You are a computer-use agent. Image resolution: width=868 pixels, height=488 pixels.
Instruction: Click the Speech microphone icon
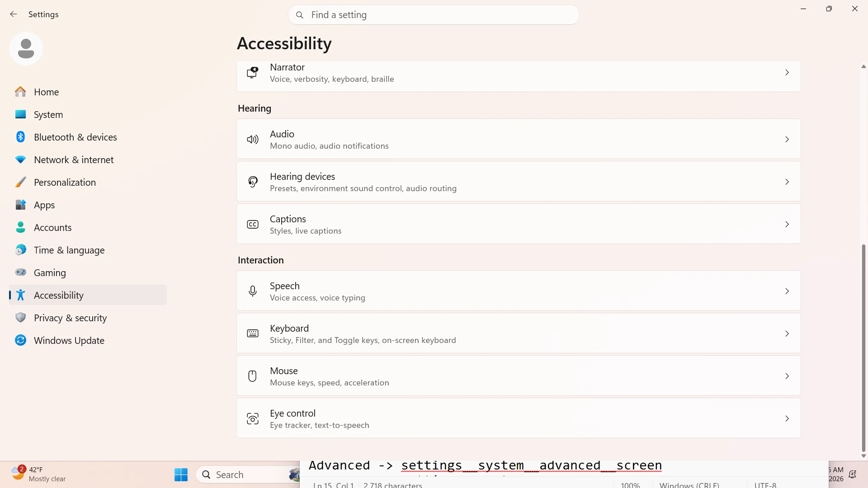click(x=253, y=291)
